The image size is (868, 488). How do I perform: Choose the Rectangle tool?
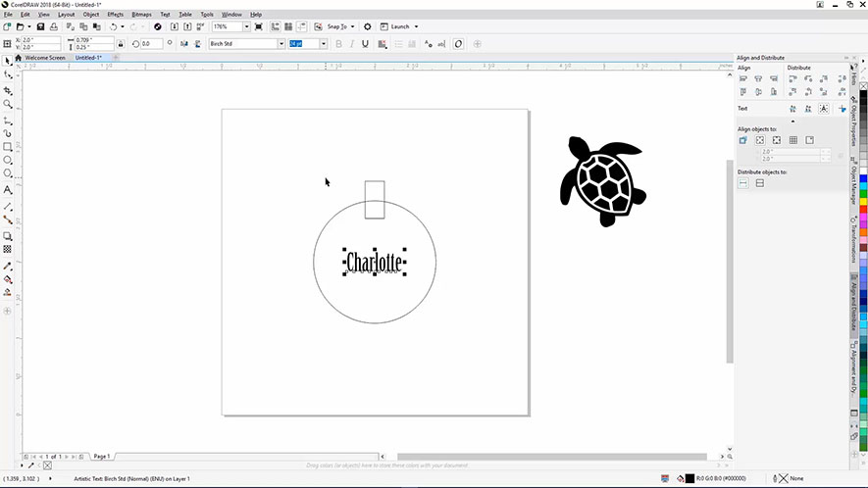[x=8, y=147]
